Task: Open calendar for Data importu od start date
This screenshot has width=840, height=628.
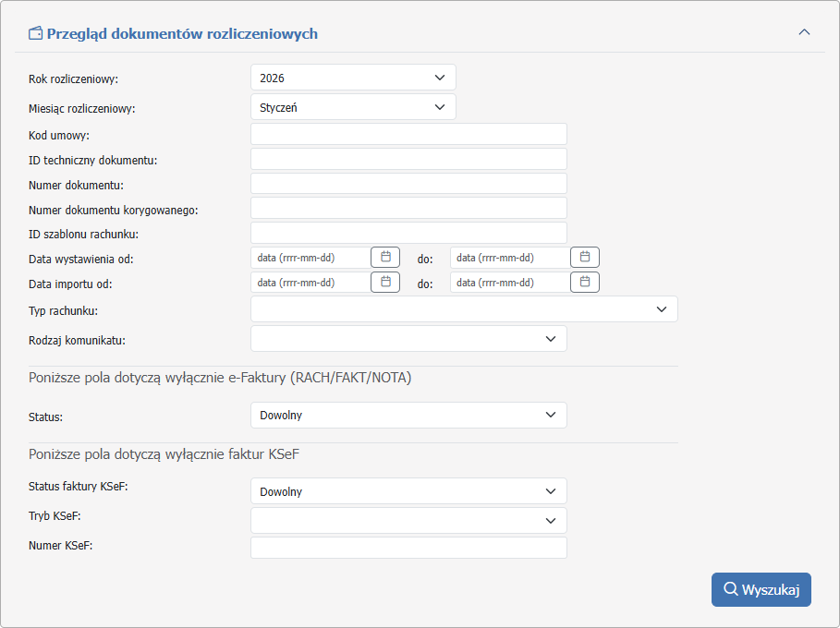Action: coord(385,283)
